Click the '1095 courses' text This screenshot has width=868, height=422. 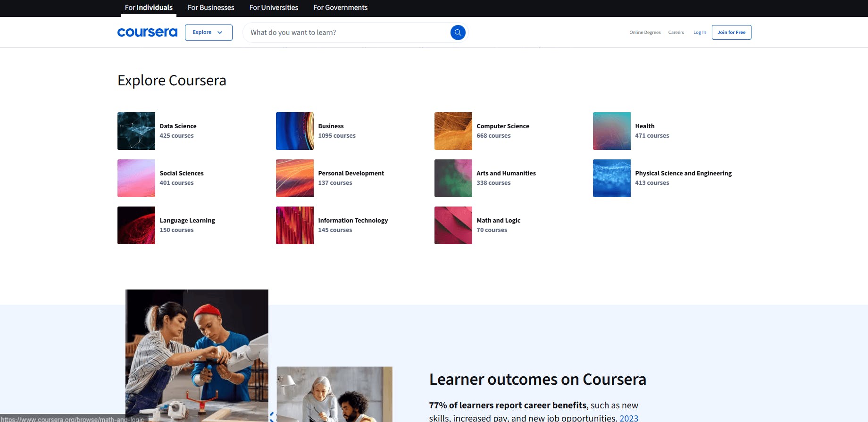coord(337,136)
